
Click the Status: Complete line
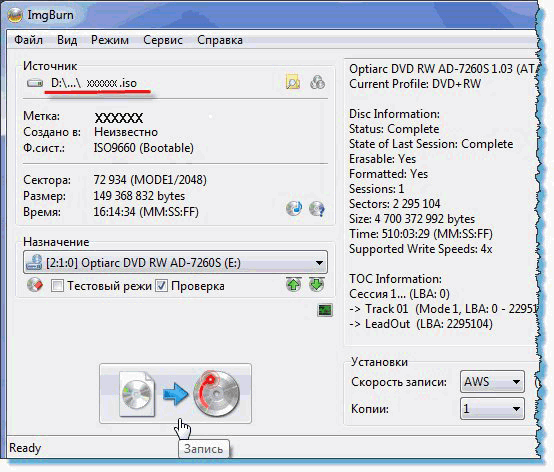tap(394, 129)
